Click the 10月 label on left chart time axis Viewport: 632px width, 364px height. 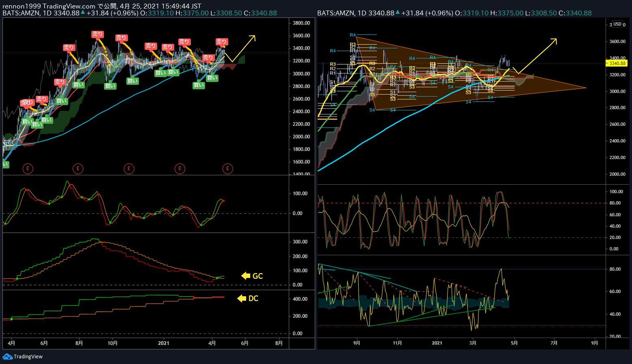click(x=113, y=343)
